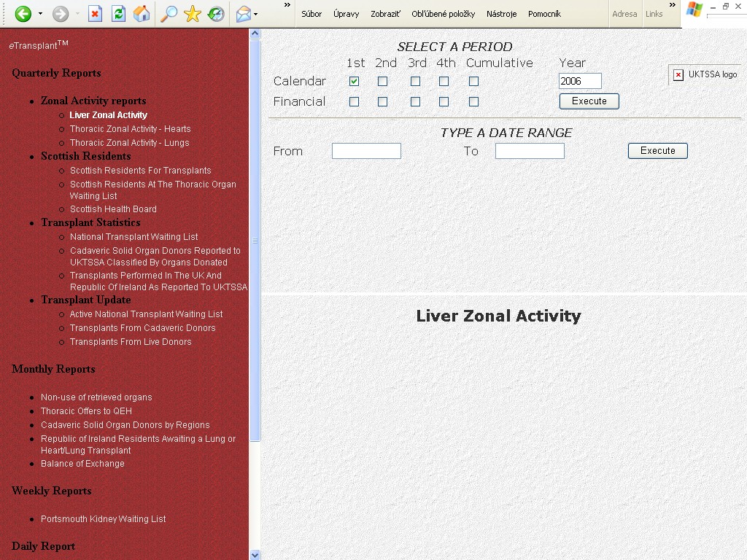
Task: Click the Adresa toolbar label
Action: point(624,14)
